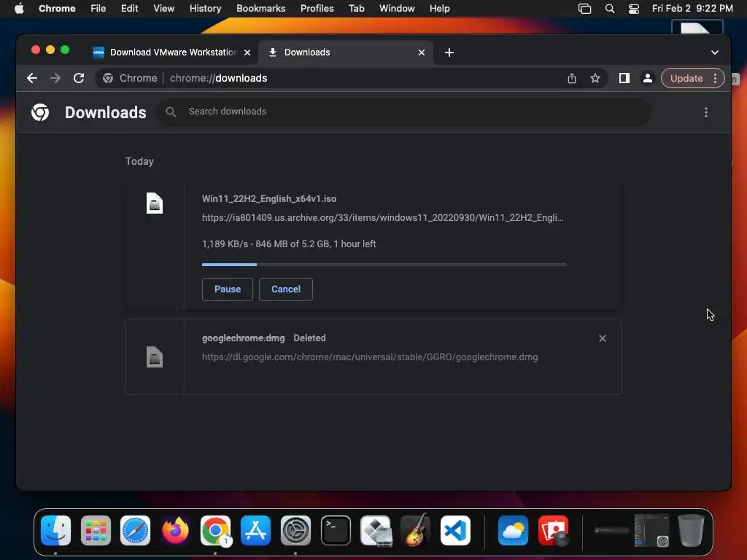Open the tab search chevron
The image size is (747, 560).
click(x=715, y=52)
